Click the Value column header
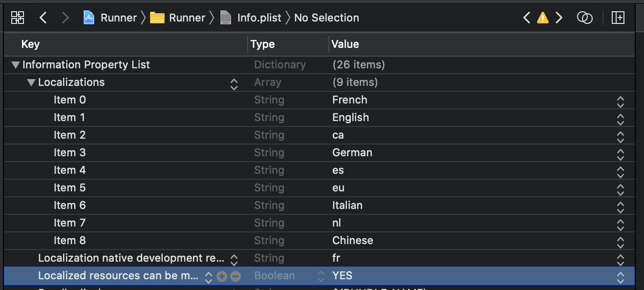 pos(345,44)
